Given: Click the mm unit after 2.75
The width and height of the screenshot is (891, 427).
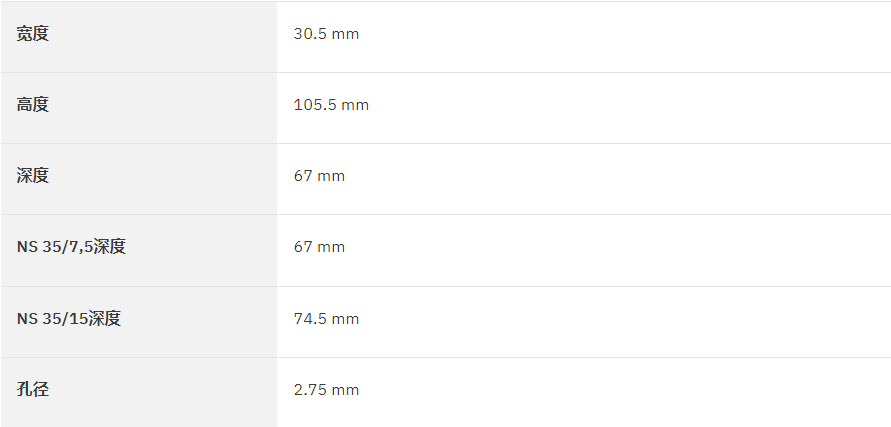Looking at the screenshot, I should coord(345,390).
